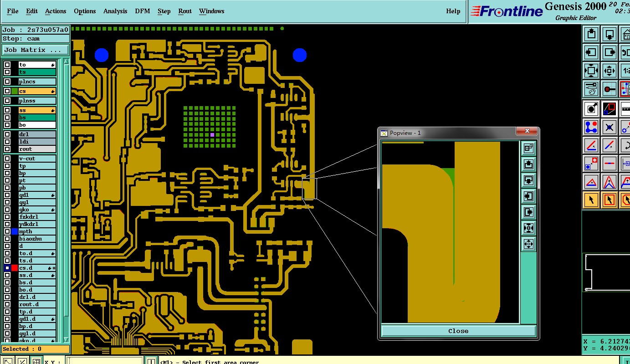
Task: Select the horizontal red-blue line segment tool
Action: pos(610,163)
